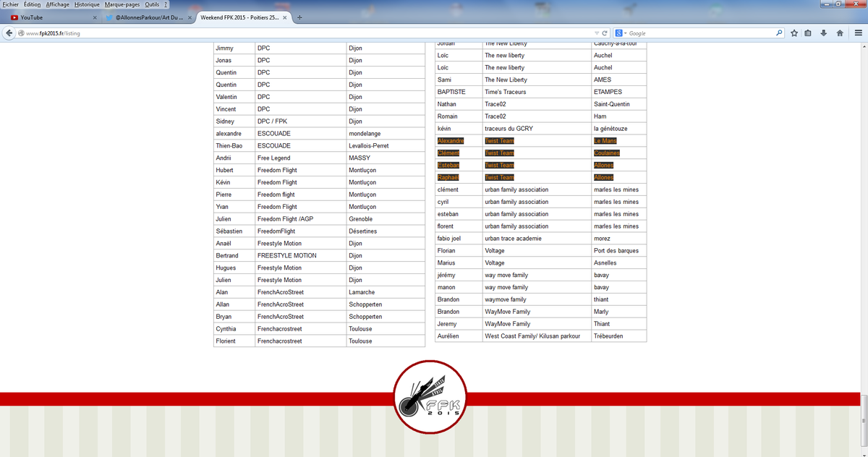
Task: Bookmark this page with the star icon
Action: pos(794,33)
